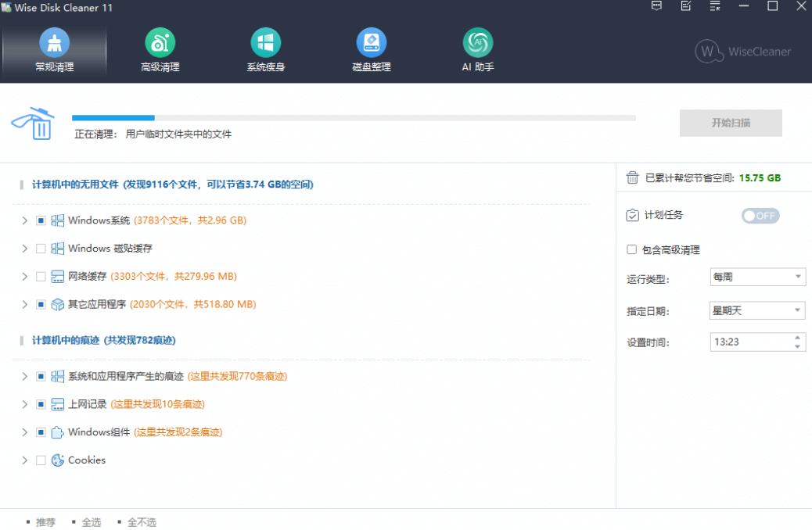Image resolution: width=812 pixels, height=530 pixels.
Task: Enable the 包含高级清理 checkbox
Action: tap(632, 249)
